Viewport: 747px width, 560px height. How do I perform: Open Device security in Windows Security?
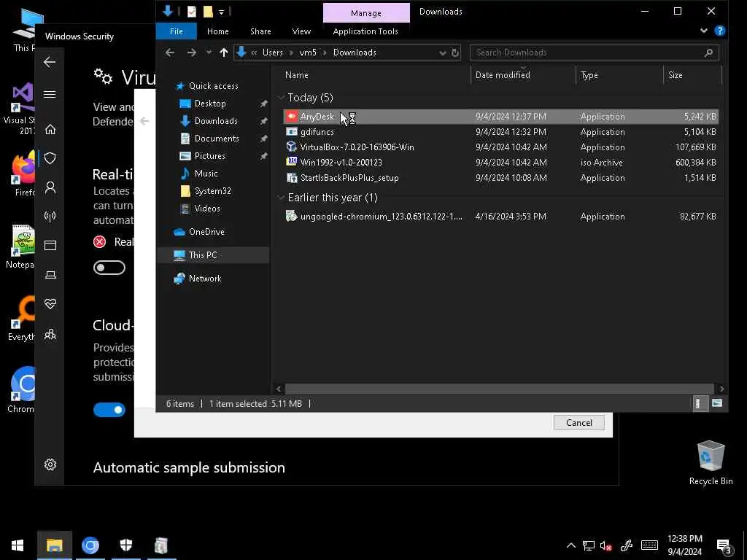[50, 275]
